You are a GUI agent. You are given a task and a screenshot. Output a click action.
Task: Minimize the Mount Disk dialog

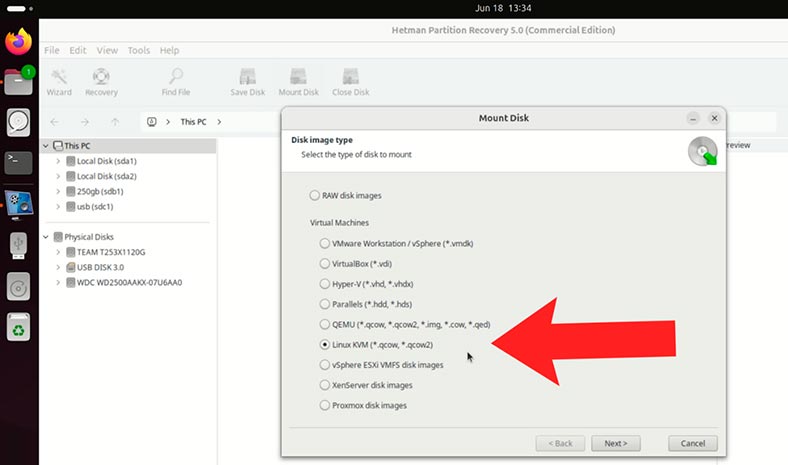693,119
